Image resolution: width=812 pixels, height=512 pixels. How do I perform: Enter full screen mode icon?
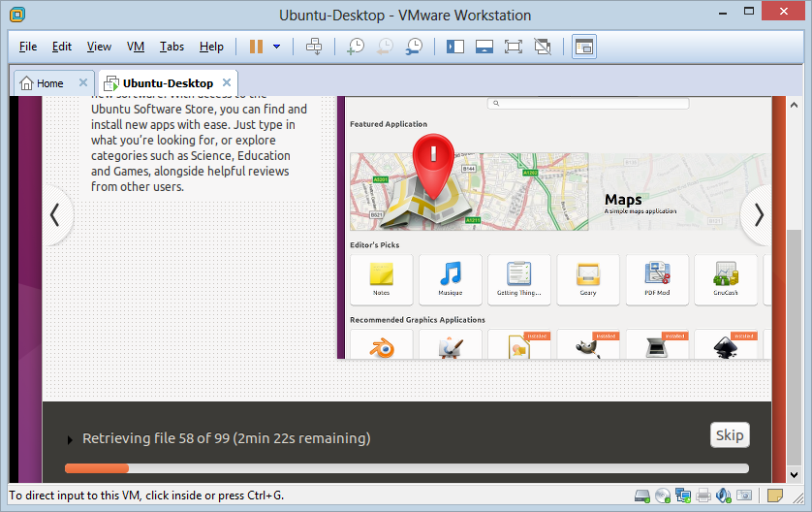tap(514, 47)
